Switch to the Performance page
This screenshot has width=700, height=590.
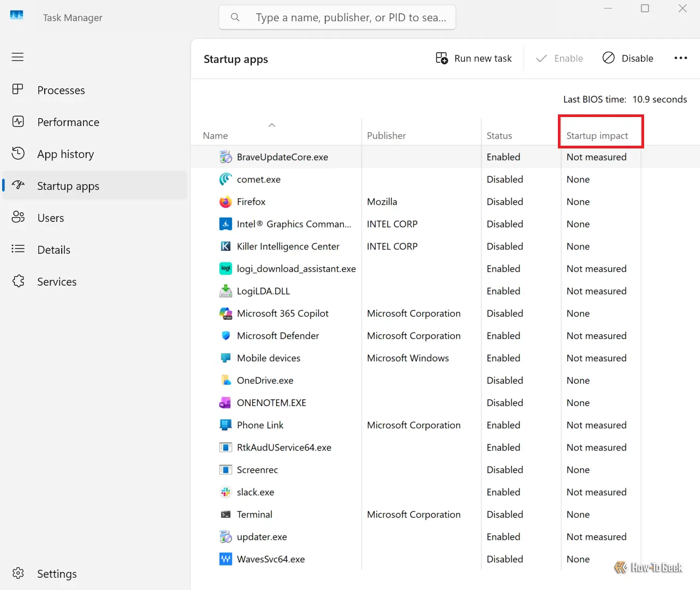[95, 122]
